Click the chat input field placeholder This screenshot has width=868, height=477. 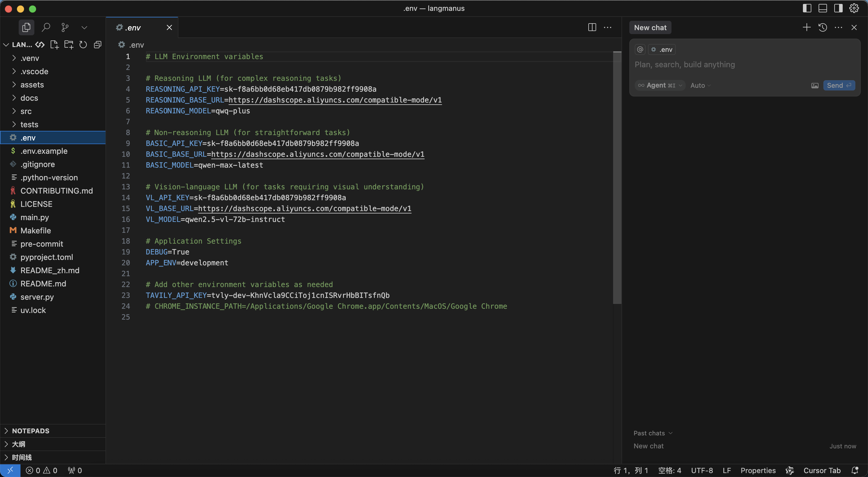pyautogui.click(x=684, y=65)
